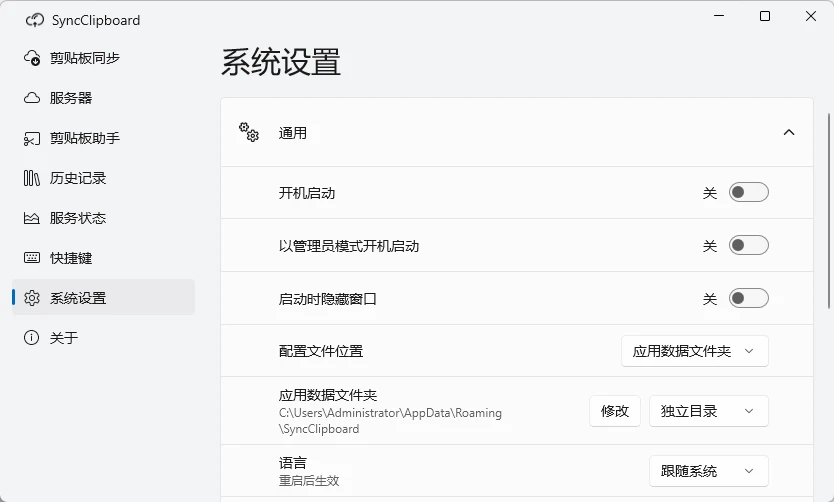Image resolution: width=834 pixels, height=502 pixels.
Task: Click the 历史记录 books icon
Action: [x=32, y=178]
